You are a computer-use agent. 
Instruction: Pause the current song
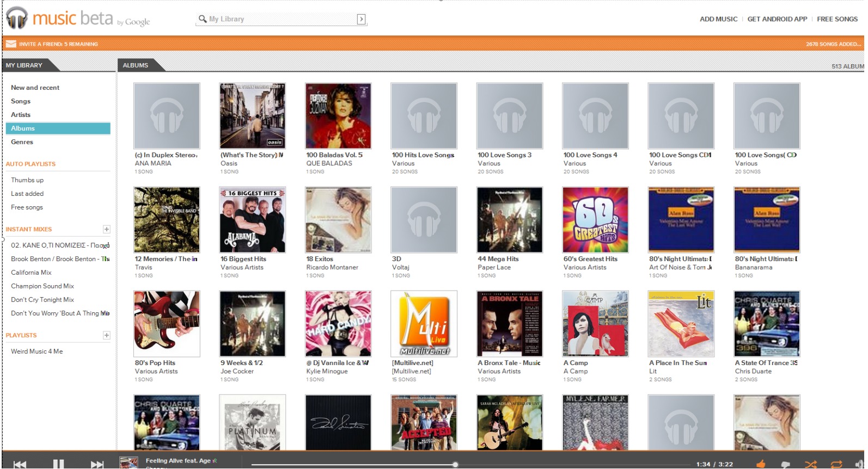coord(58,464)
